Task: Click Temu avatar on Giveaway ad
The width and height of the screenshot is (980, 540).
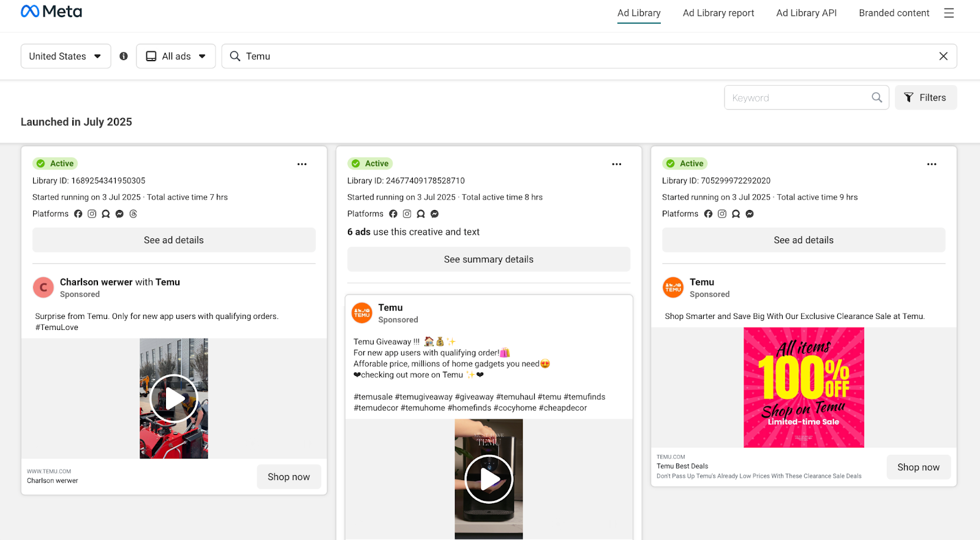Action: pos(362,313)
